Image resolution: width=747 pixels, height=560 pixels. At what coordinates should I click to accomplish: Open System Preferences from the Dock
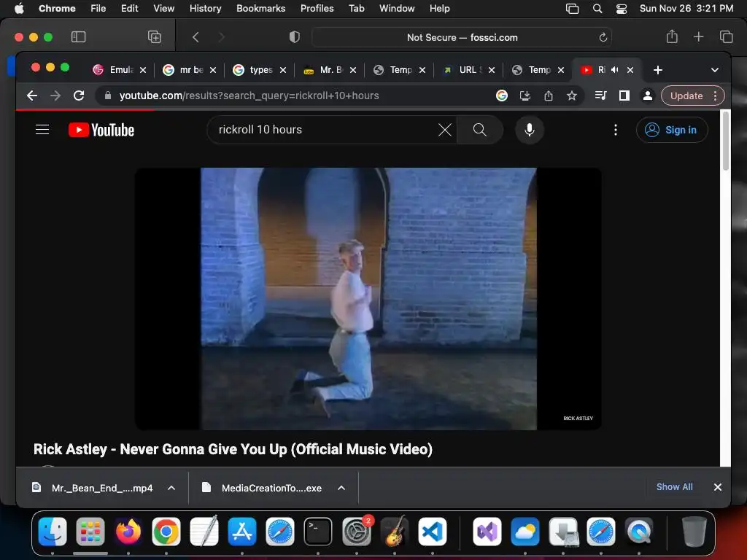pyautogui.click(x=356, y=532)
